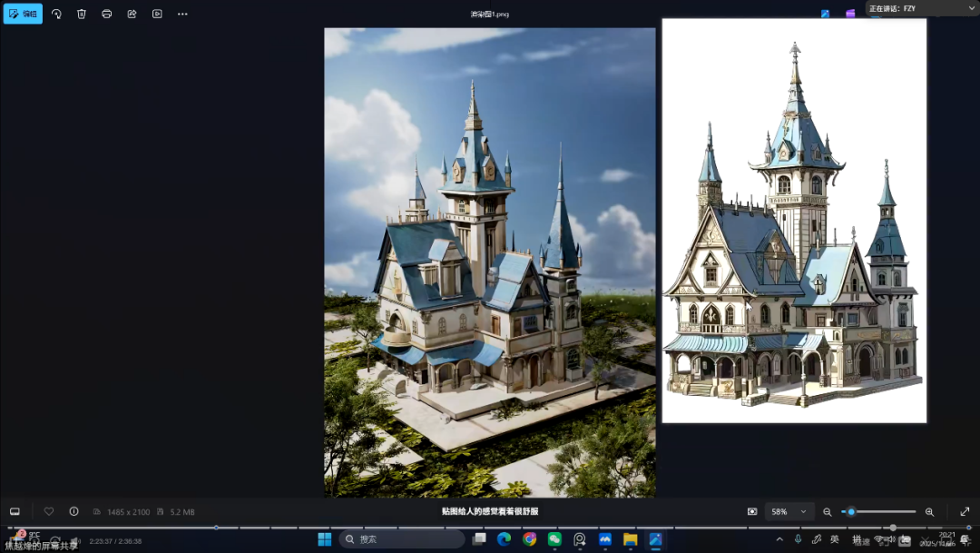Image resolution: width=980 pixels, height=553 pixels.
Task: Show file info with the info icon
Action: point(74,511)
